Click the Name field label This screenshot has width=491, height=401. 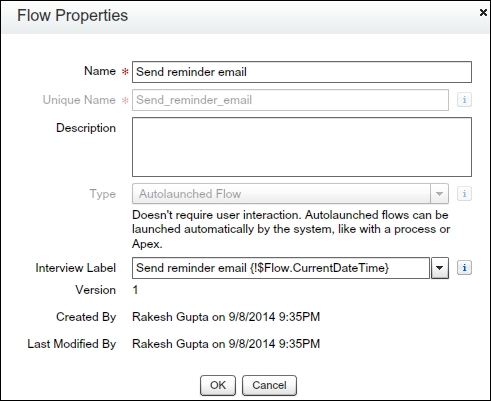(100, 71)
